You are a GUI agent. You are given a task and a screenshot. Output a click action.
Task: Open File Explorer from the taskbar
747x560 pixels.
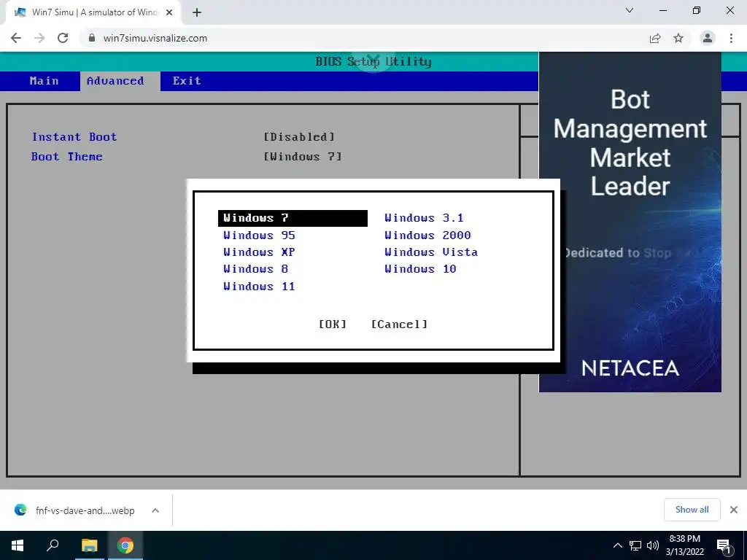coord(89,545)
